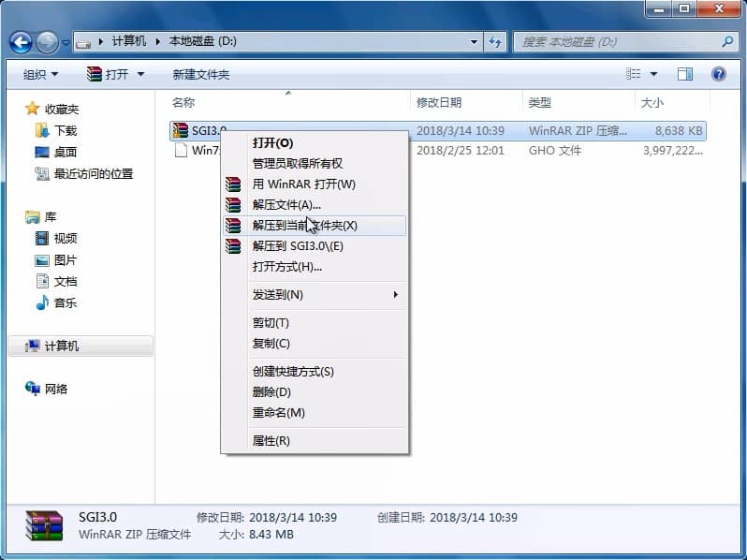Select 属性(R) in the context menu
Viewport: 747px width, 560px height.
click(x=271, y=441)
